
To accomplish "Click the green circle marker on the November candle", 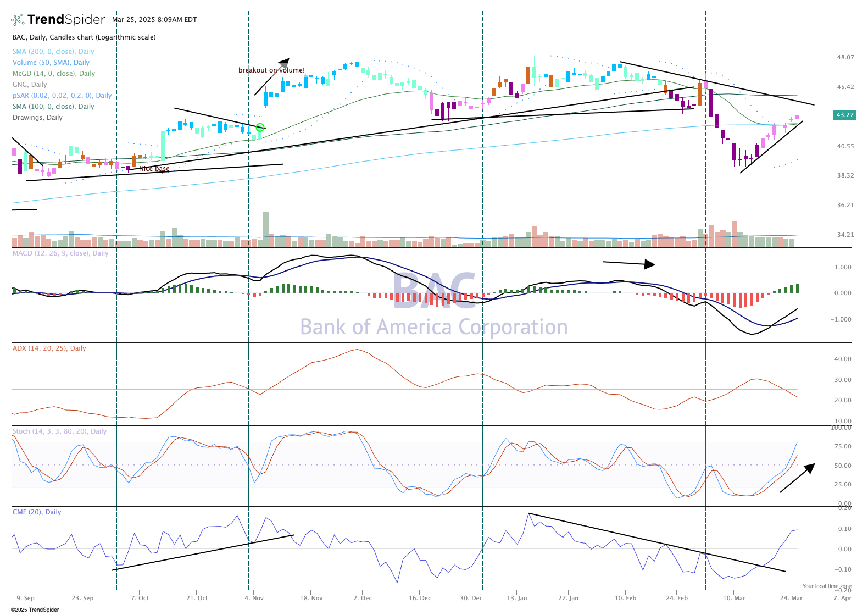I will point(260,128).
